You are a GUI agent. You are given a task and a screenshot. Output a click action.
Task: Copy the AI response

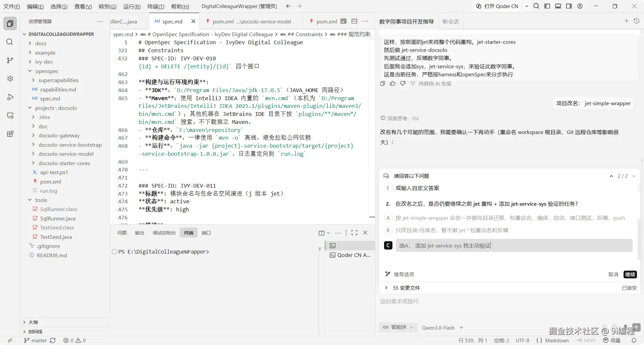[x=383, y=83]
